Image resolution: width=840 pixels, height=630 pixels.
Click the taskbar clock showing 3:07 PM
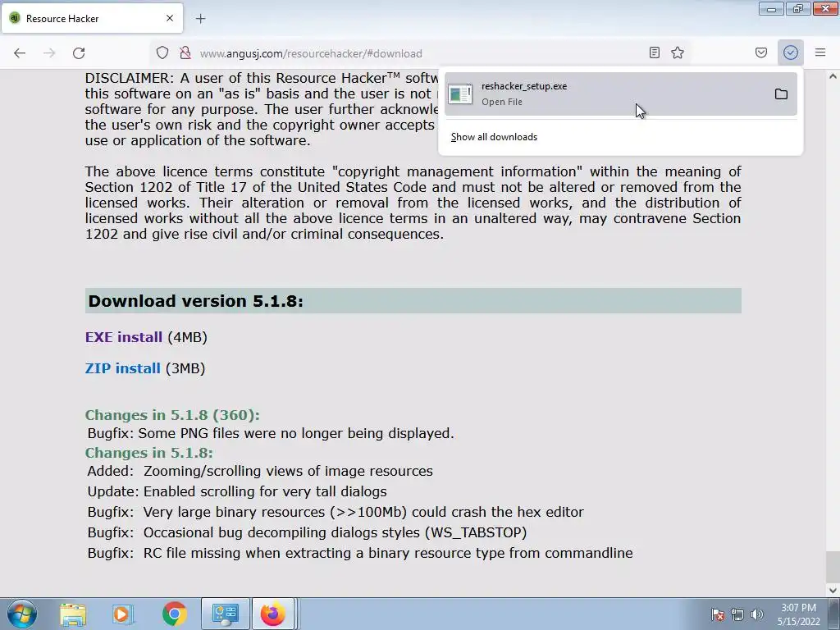coord(798,614)
